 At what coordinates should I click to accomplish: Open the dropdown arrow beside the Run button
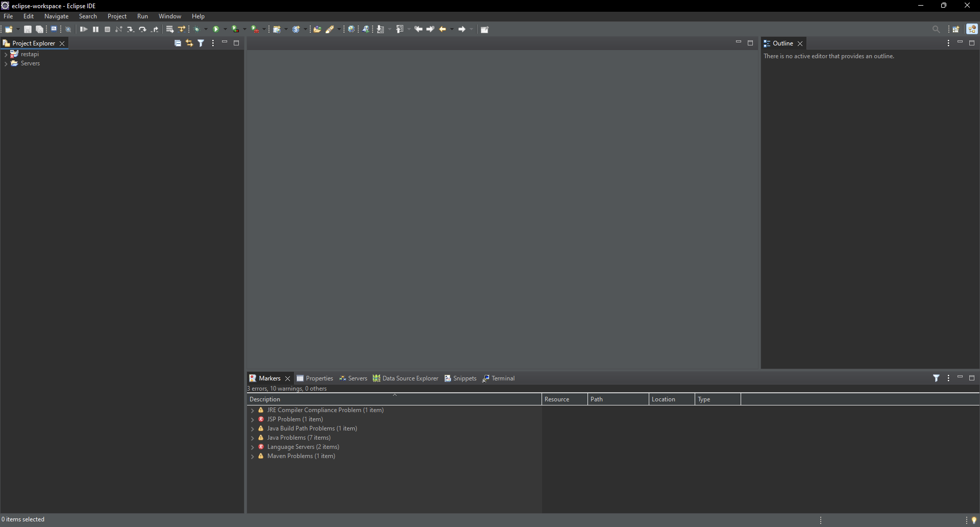click(225, 29)
